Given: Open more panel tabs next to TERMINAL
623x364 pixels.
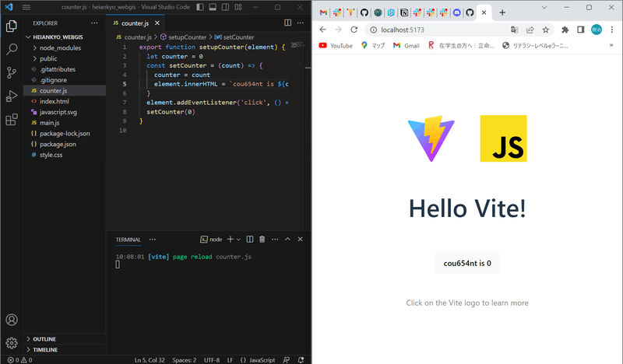Looking at the screenshot, I should point(153,239).
